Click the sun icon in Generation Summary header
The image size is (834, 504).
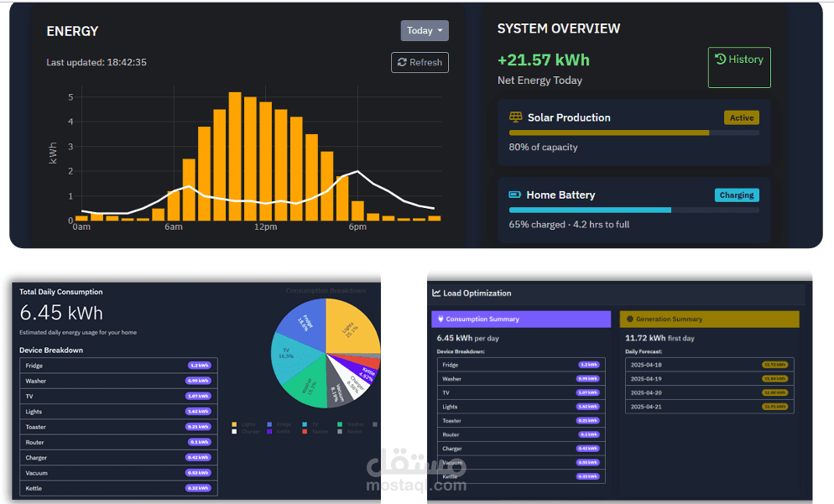point(630,319)
